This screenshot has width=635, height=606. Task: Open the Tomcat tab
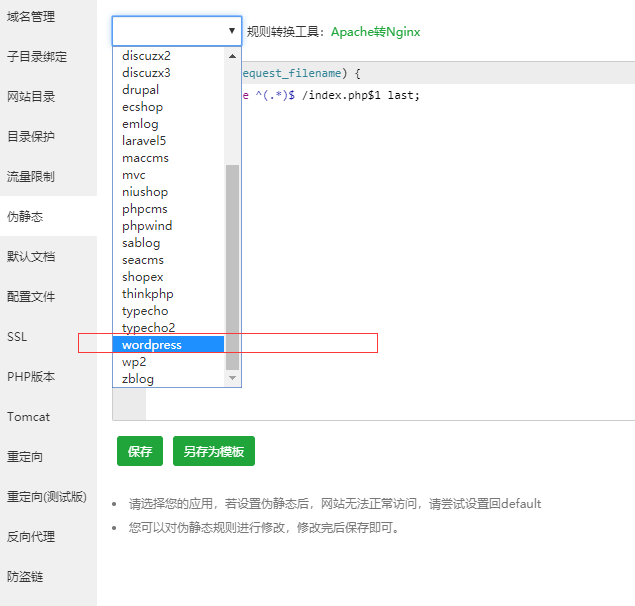point(28,417)
